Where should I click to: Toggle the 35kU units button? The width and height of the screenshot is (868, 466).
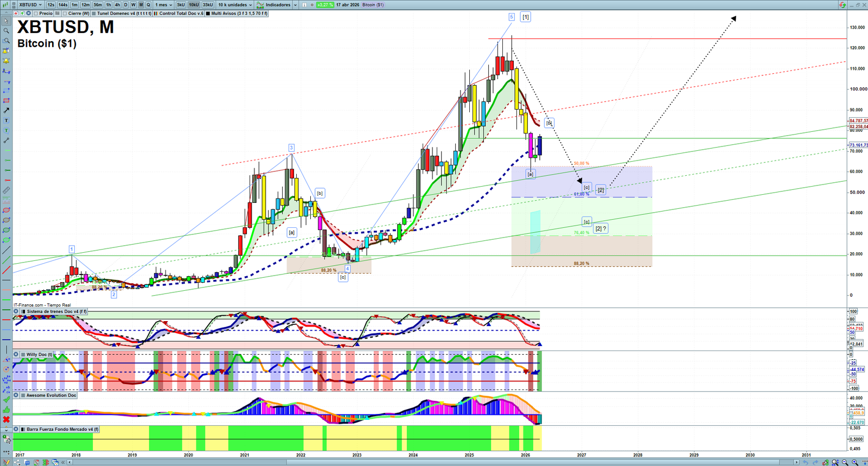[208, 5]
